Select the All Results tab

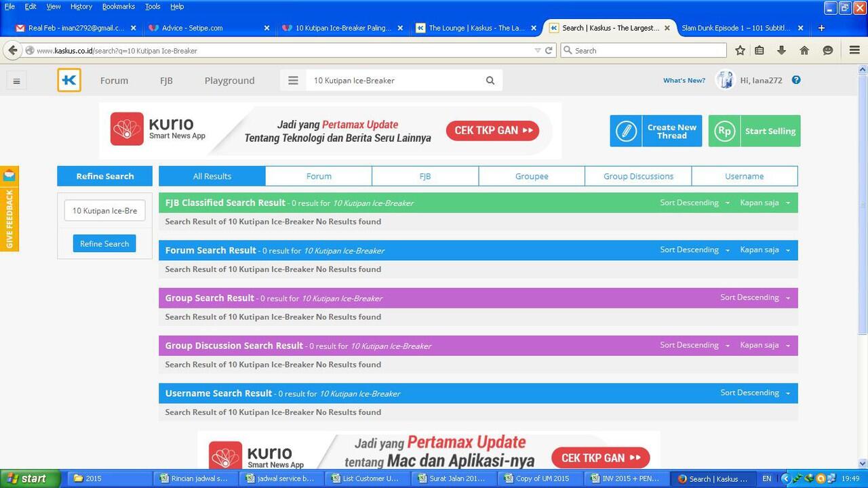coord(212,176)
